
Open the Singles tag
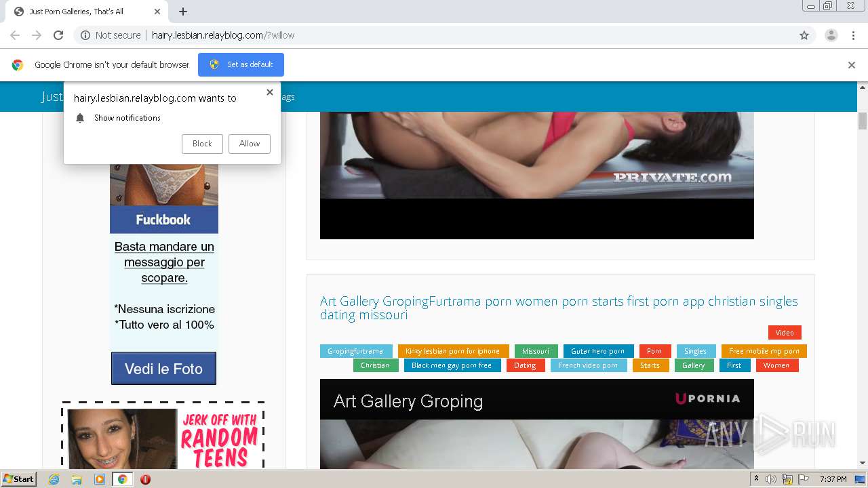point(695,351)
